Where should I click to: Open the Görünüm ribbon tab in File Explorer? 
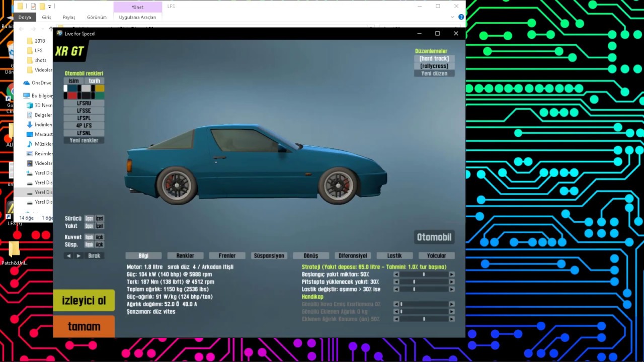(x=97, y=17)
